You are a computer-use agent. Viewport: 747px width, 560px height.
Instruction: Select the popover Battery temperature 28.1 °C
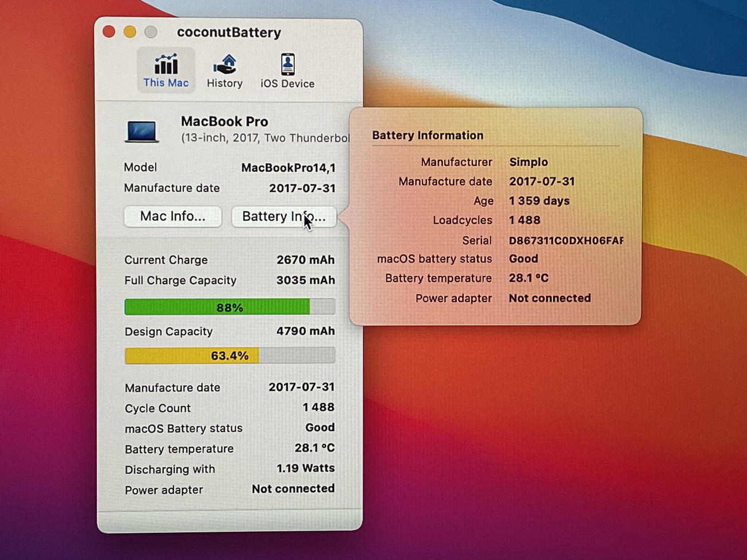[x=529, y=278]
